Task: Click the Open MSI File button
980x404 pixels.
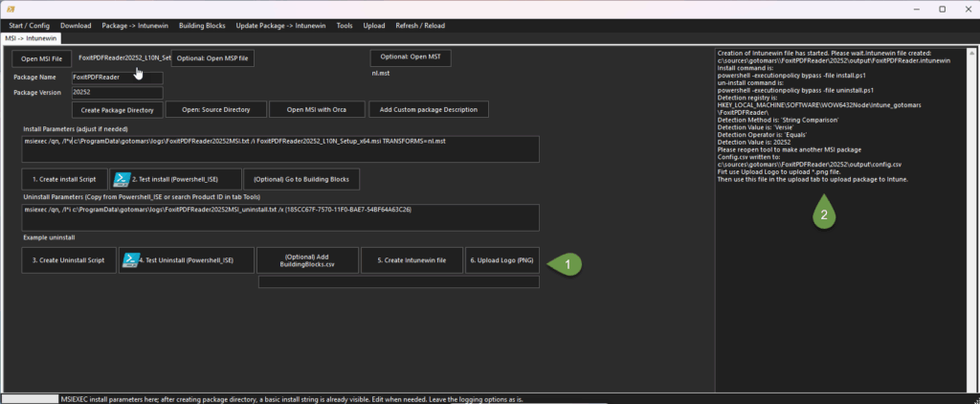Action: (x=43, y=58)
